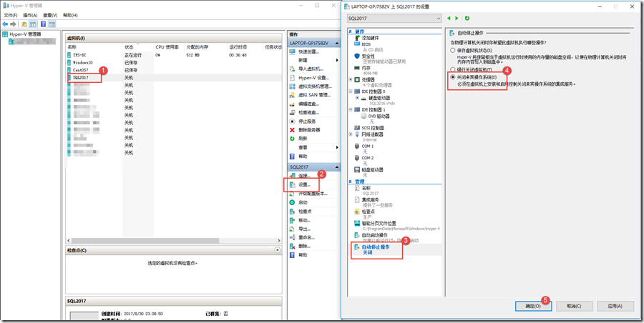644x323 pixels.
Task: Sort the VM list by the 状态 column header
Action: pyautogui.click(x=138, y=47)
